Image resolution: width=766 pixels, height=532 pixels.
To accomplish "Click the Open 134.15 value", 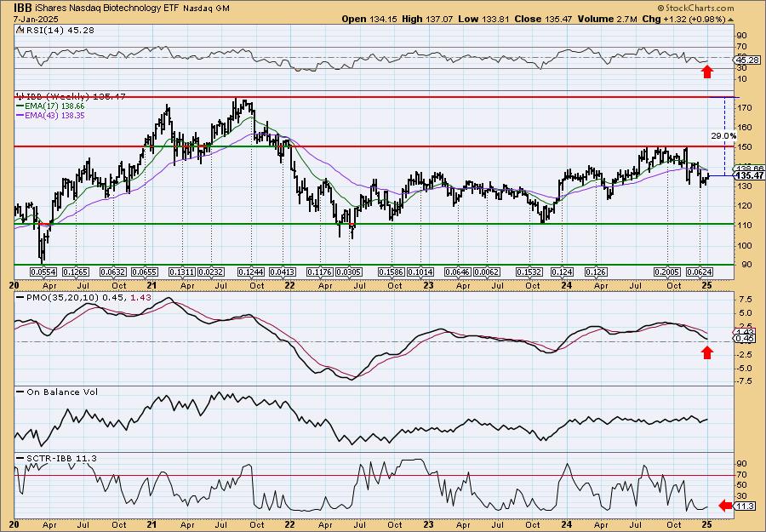I will [369, 19].
